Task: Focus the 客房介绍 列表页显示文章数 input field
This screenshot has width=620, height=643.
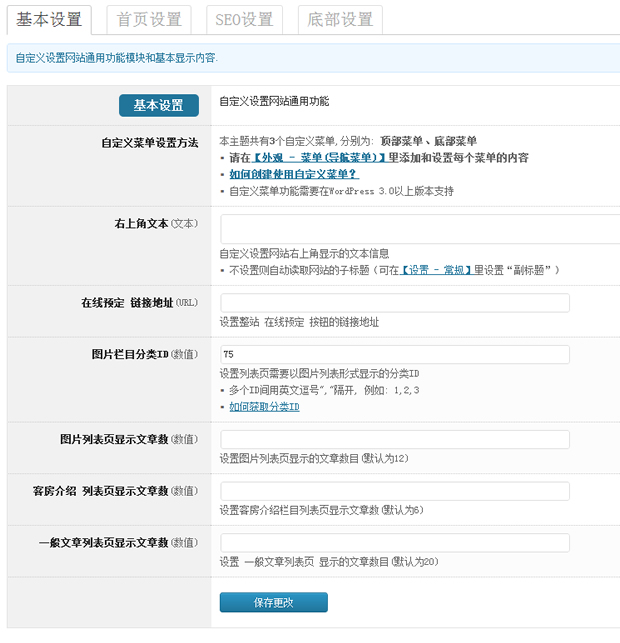Action: (x=395, y=491)
